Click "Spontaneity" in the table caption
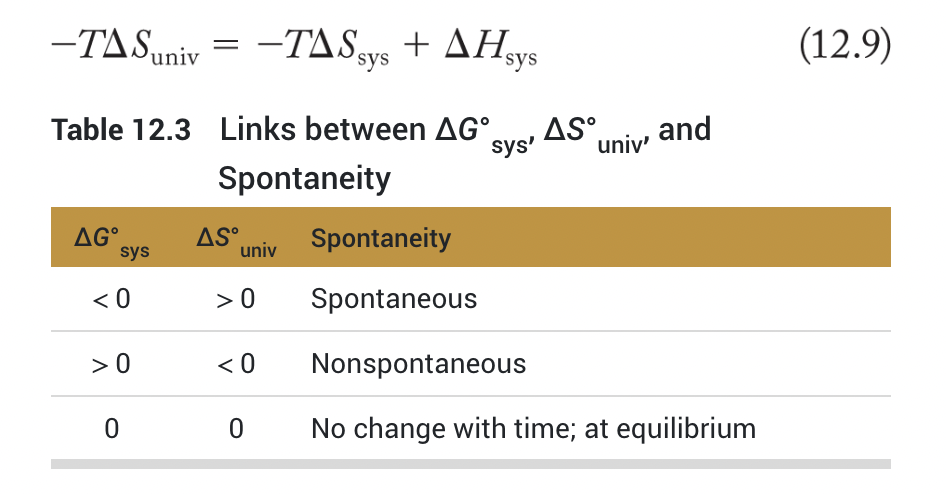This screenshot has height=494, width=946. [x=304, y=179]
